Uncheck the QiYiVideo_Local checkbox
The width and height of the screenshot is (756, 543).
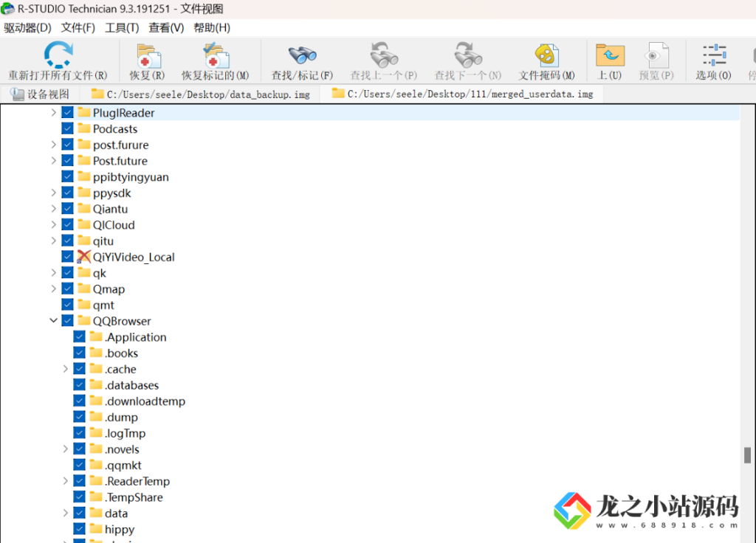[x=67, y=256]
